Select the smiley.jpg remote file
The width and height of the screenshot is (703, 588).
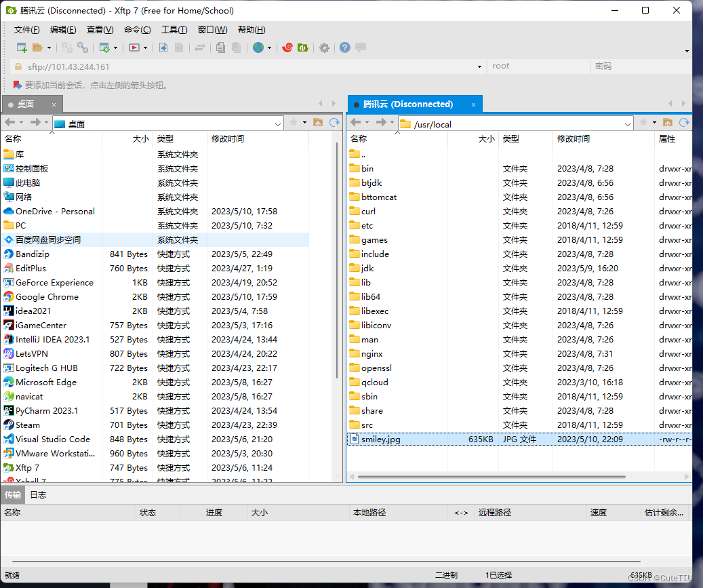(x=520, y=439)
